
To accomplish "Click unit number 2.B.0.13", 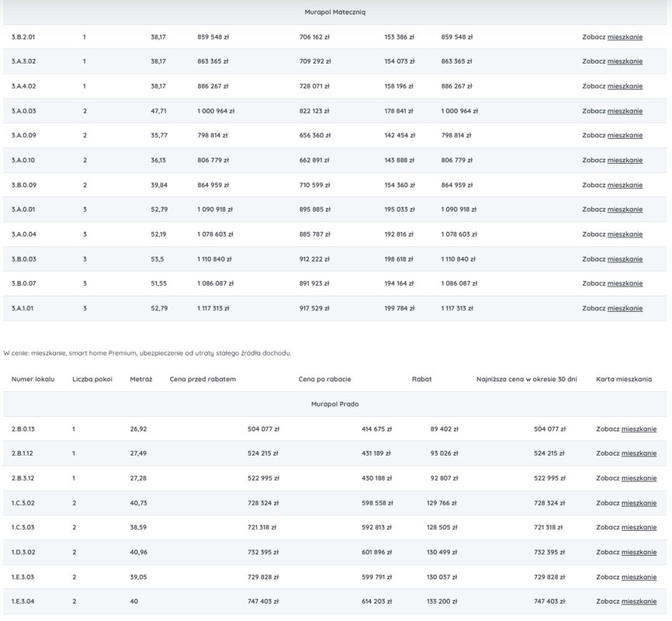I will click(23, 428).
